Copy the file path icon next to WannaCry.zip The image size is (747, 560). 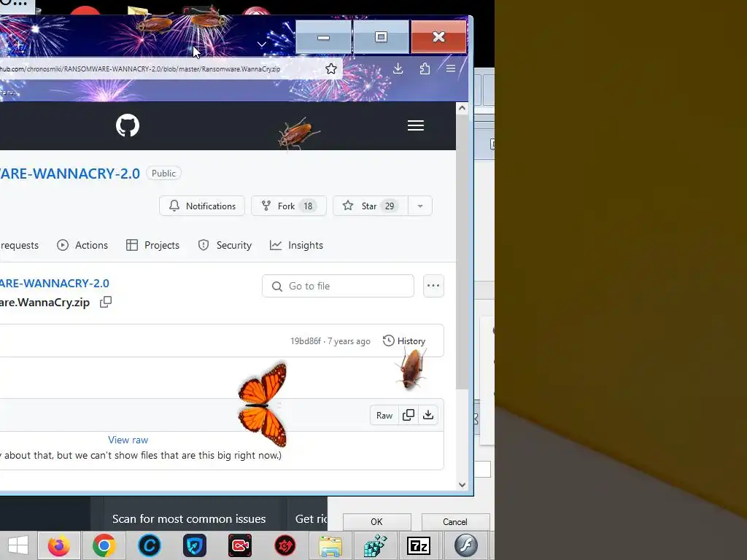[106, 302]
